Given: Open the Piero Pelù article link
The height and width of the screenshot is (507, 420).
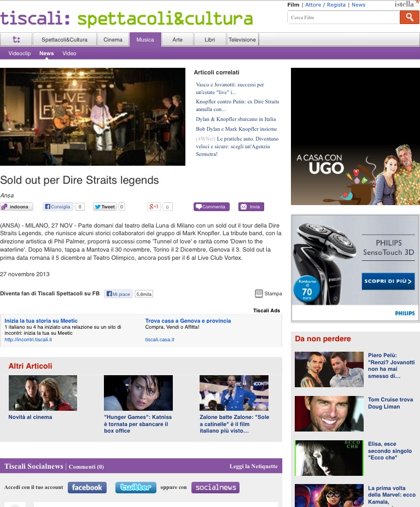Looking at the screenshot, I should (x=391, y=365).
